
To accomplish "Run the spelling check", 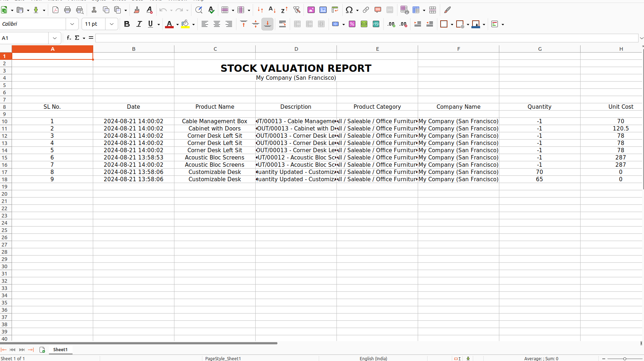I will [x=211, y=10].
